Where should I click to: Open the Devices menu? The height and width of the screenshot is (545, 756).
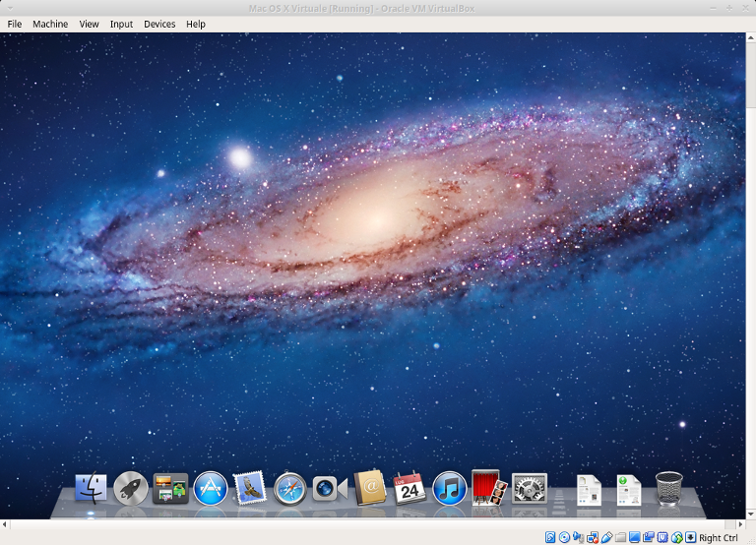pyautogui.click(x=159, y=24)
